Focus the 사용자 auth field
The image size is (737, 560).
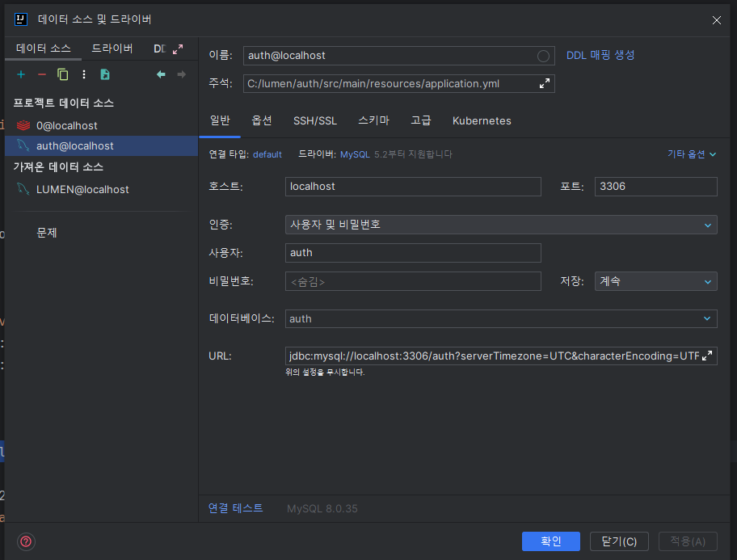pyautogui.click(x=413, y=253)
